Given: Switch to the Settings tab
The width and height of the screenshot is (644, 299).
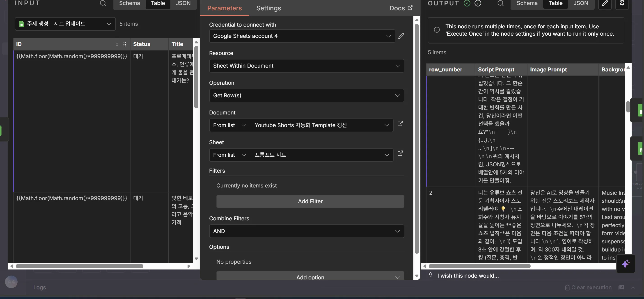Looking at the screenshot, I should pyautogui.click(x=268, y=8).
